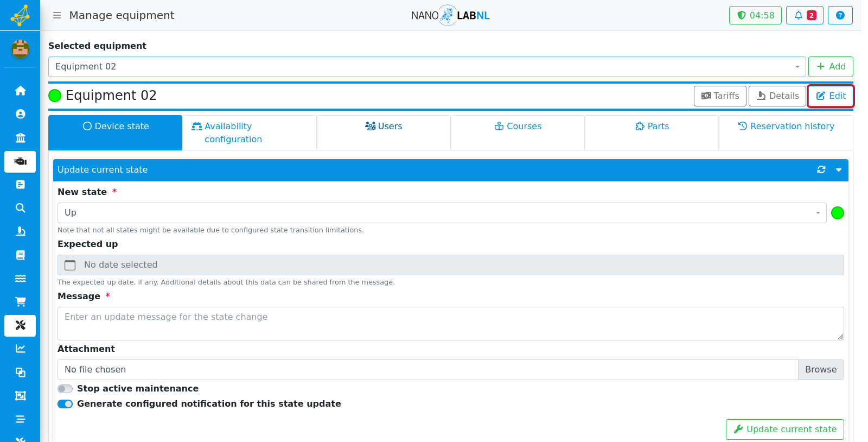Open the equipment engine sidebar icon

[20, 162]
